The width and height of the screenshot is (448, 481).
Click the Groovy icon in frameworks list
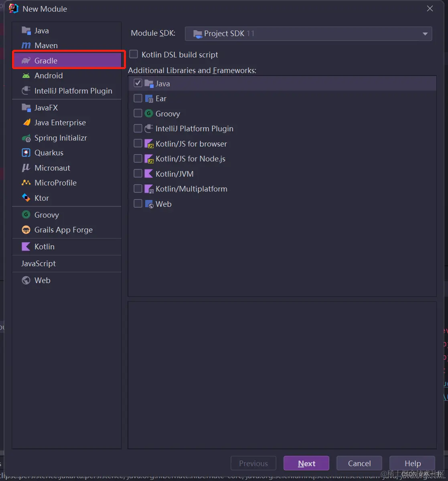[149, 114]
